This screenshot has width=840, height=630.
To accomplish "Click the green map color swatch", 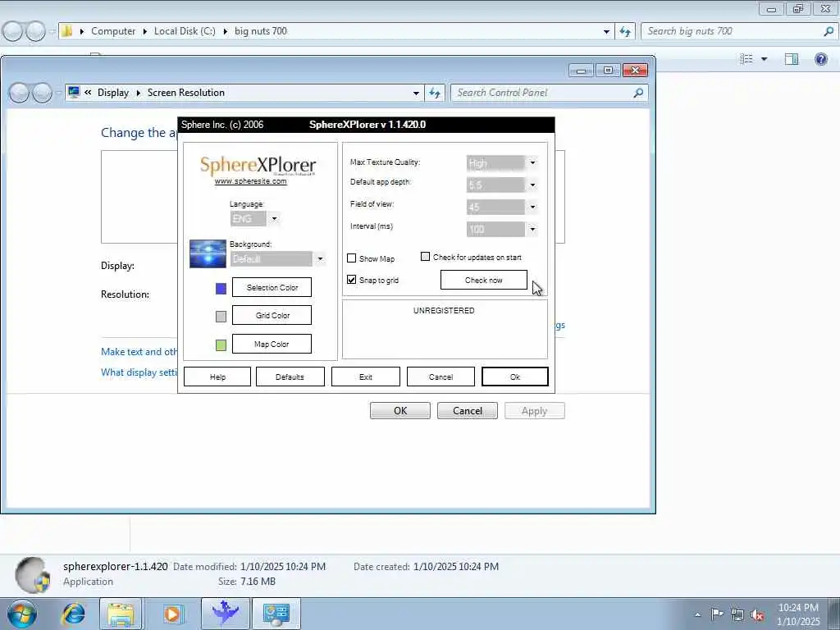I will (x=221, y=345).
